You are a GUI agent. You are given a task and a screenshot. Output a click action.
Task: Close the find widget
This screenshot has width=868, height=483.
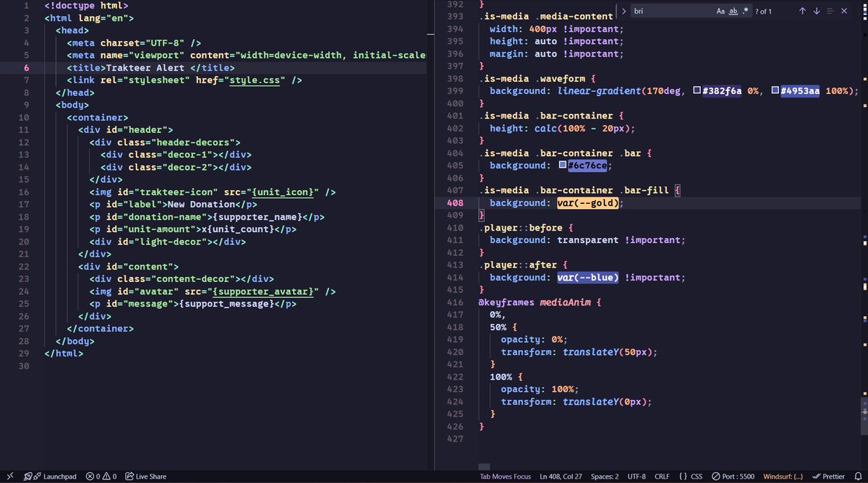(843, 12)
